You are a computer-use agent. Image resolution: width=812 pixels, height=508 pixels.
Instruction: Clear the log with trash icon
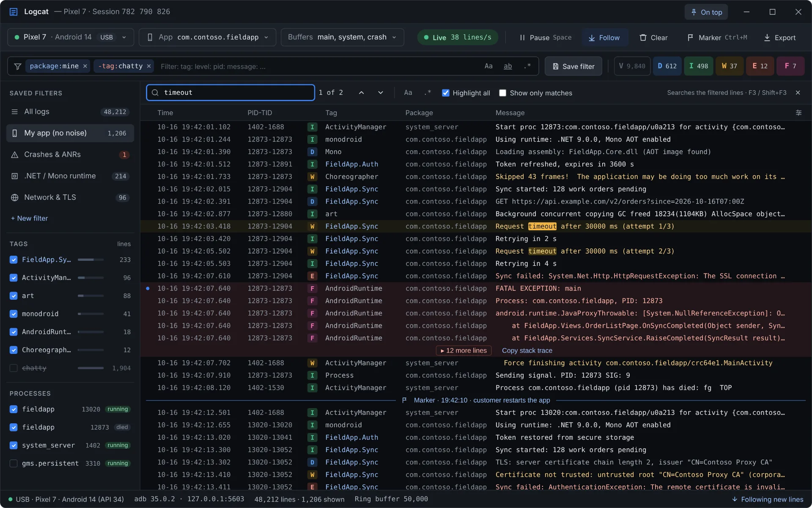tap(653, 38)
